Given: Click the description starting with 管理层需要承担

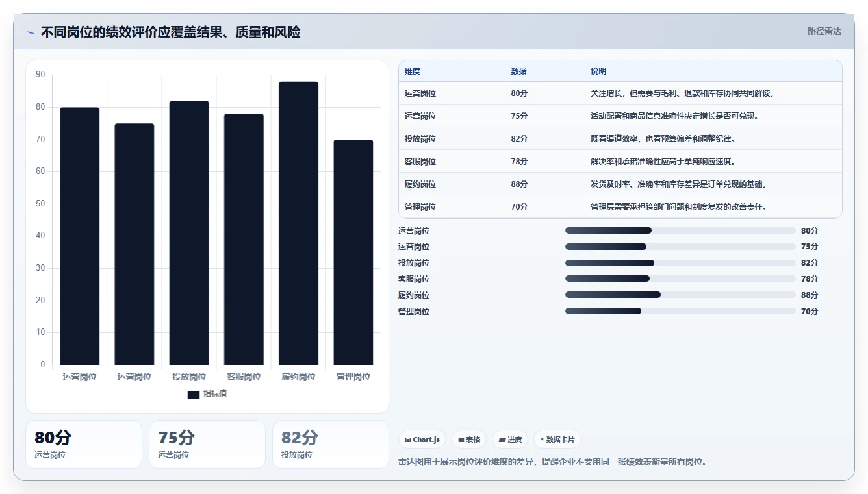Looking at the screenshot, I should 678,207.
